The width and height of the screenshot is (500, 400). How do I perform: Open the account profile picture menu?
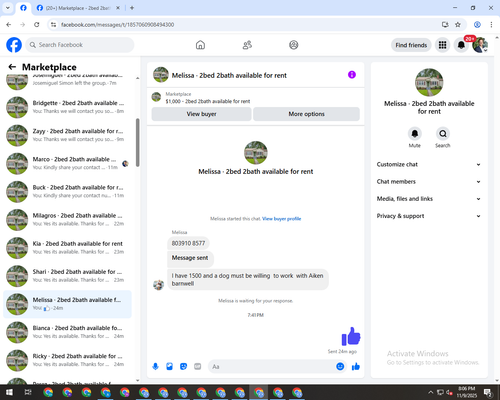click(x=480, y=45)
